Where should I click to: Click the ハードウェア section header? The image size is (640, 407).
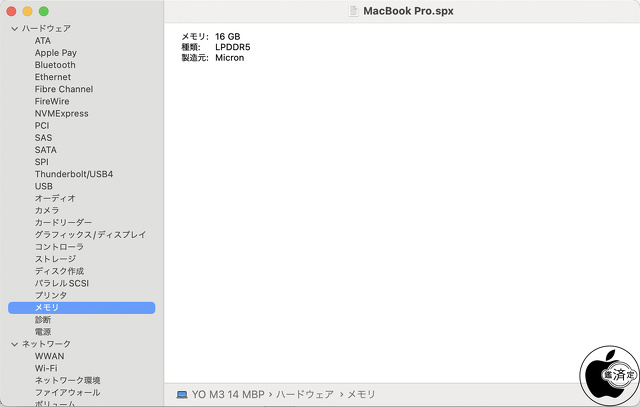tap(46, 29)
